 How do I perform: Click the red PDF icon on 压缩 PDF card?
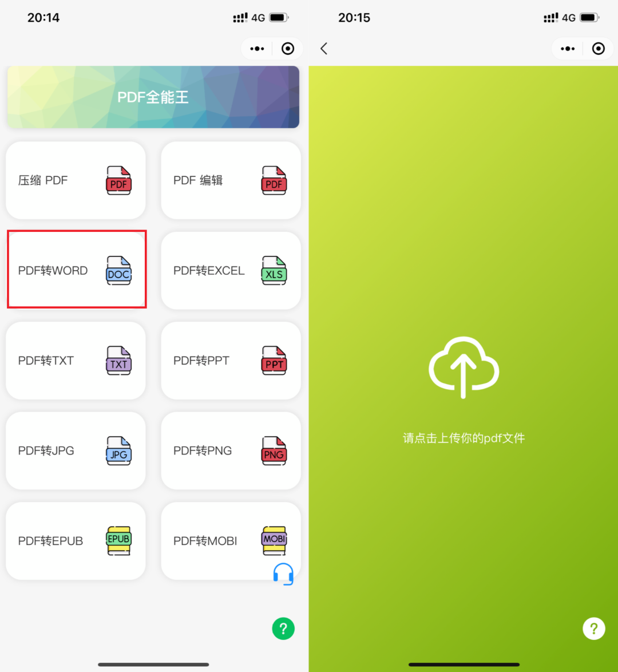pyautogui.click(x=118, y=180)
